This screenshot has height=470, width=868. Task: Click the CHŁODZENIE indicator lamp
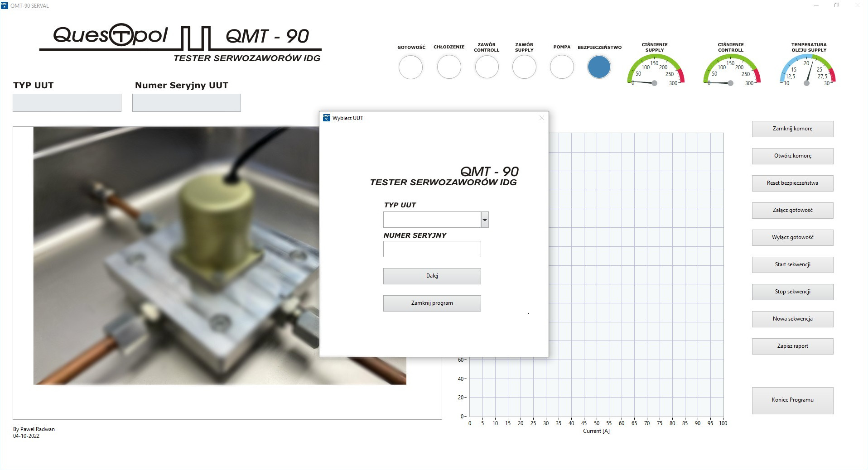449,67
